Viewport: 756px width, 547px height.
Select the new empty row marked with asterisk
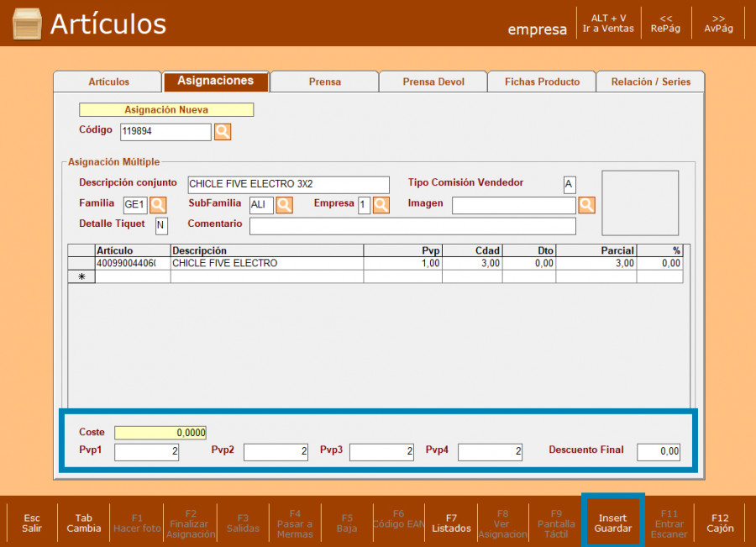[81, 276]
